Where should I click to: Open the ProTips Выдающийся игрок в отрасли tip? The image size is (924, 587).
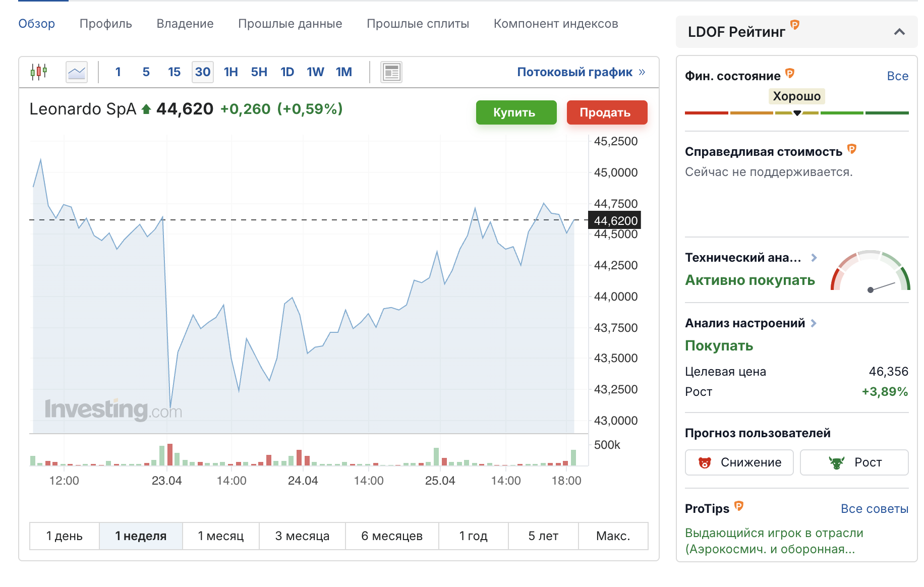point(774,541)
